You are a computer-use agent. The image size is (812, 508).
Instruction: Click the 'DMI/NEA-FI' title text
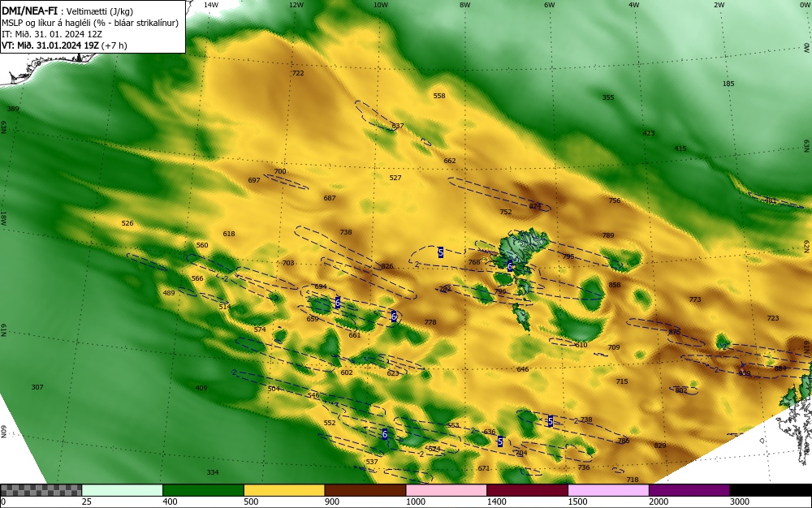[x=29, y=11]
